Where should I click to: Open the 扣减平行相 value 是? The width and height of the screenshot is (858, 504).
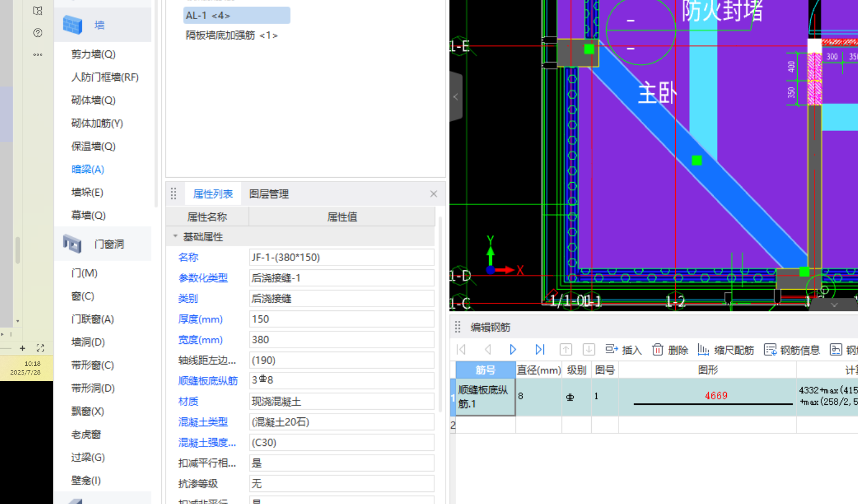click(341, 463)
